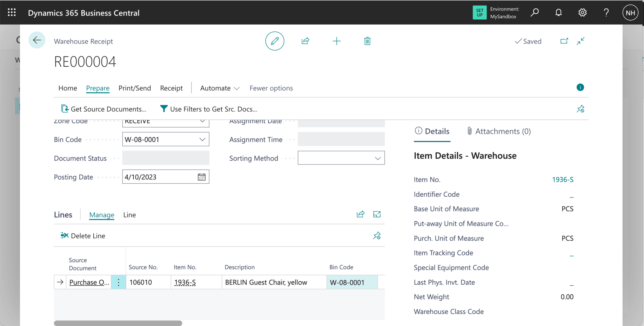644x326 pixels.
Task: Collapse the page with shrink arrows icon
Action: pyautogui.click(x=581, y=41)
